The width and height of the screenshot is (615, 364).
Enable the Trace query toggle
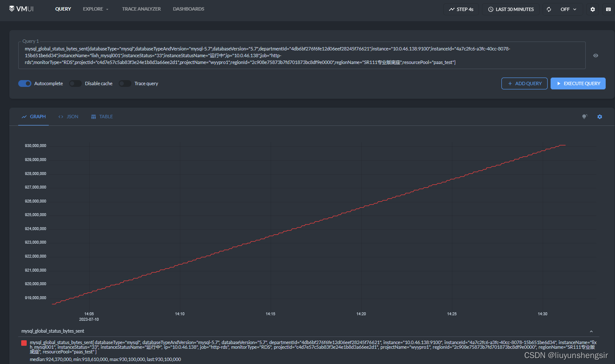click(125, 83)
